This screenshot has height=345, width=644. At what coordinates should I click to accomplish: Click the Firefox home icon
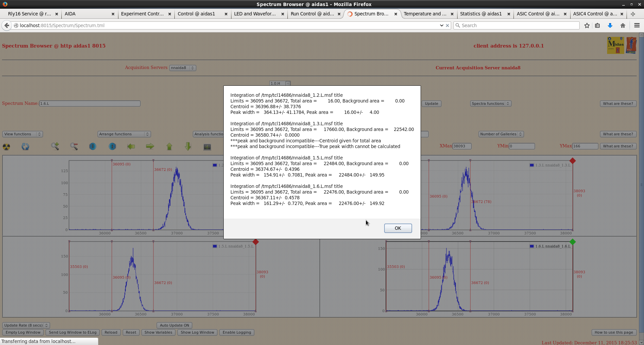tap(623, 25)
